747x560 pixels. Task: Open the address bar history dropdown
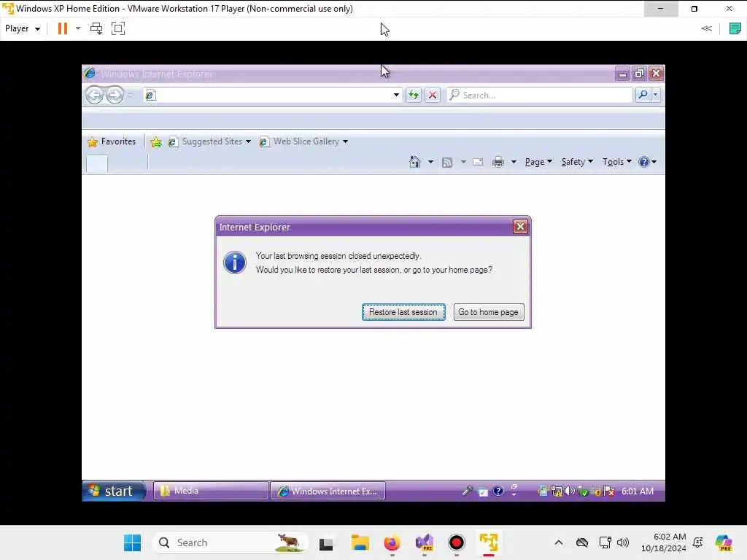click(x=396, y=96)
